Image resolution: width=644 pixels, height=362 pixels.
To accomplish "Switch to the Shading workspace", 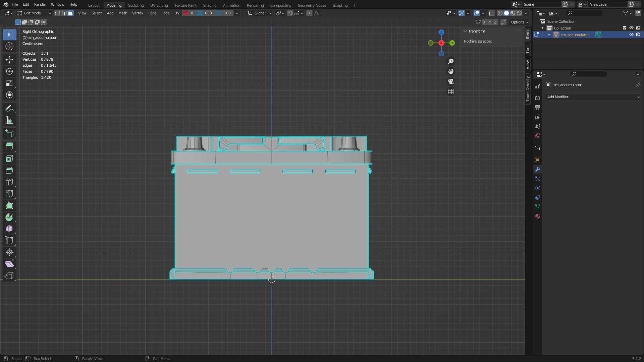I will point(210,5).
